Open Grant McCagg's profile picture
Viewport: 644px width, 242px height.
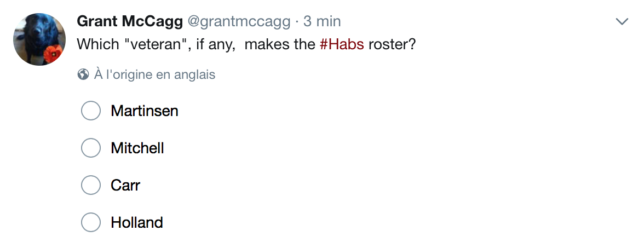pos(39,39)
